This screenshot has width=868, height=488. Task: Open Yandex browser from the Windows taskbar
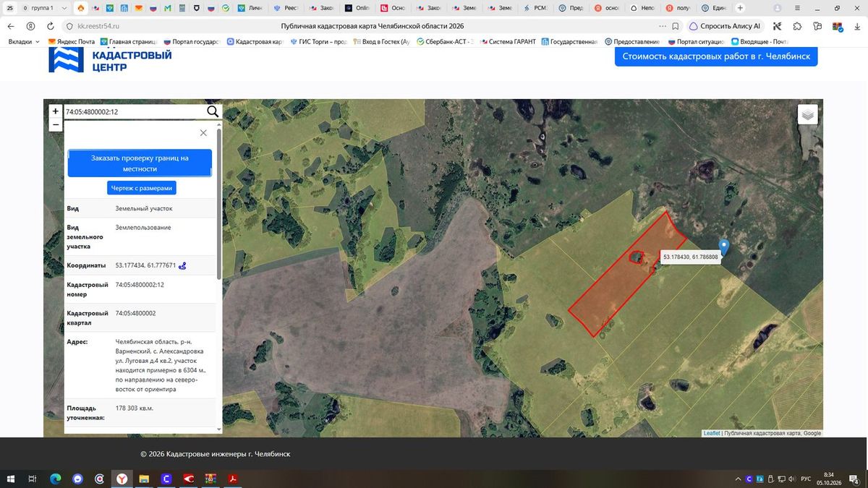click(x=122, y=479)
